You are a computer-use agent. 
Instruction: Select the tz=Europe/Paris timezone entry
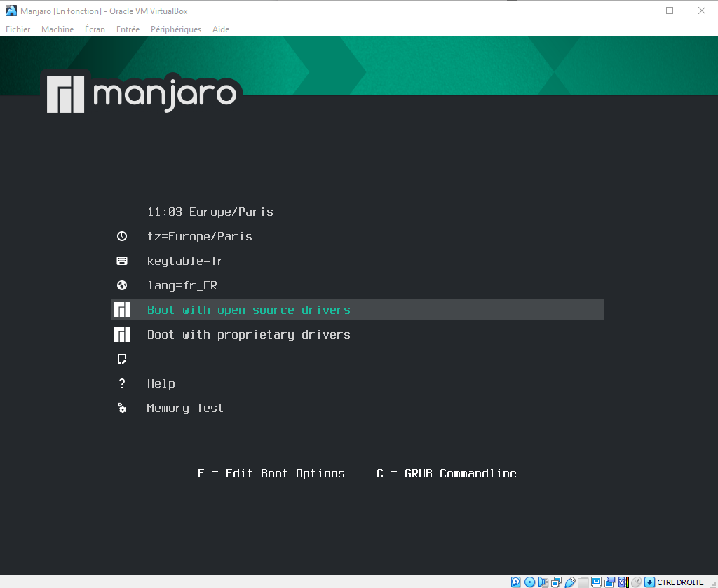[200, 237]
